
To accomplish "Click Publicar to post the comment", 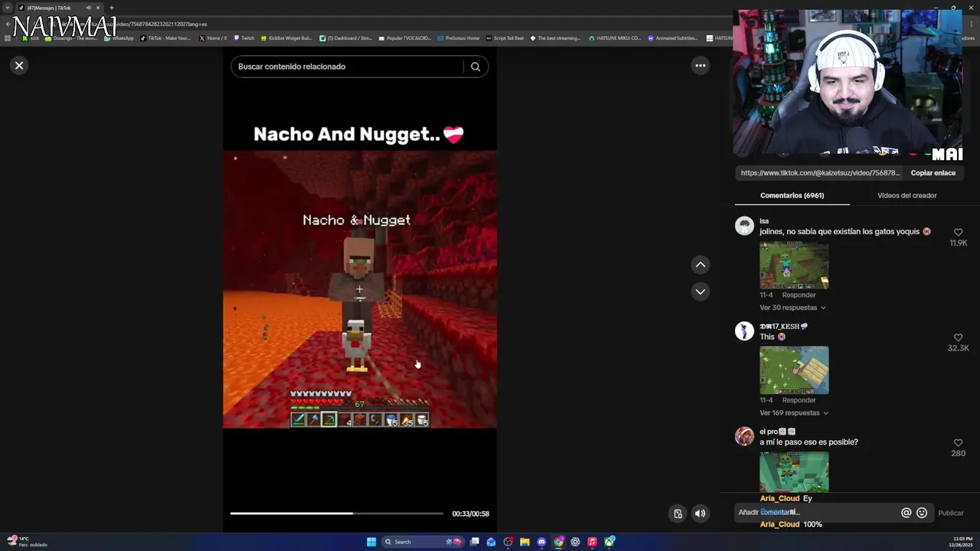I will coord(951,513).
